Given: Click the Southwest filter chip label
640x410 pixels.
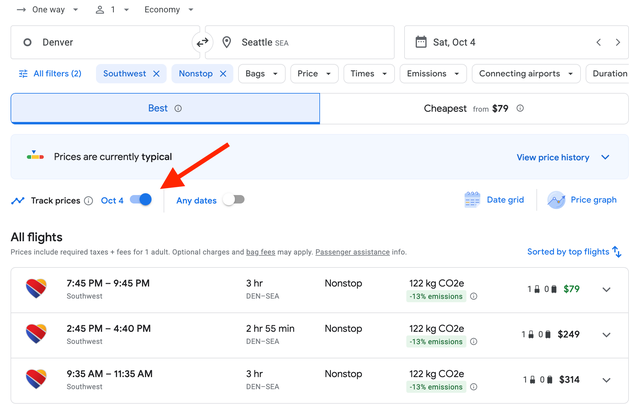Looking at the screenshot, I should point(124,74).
